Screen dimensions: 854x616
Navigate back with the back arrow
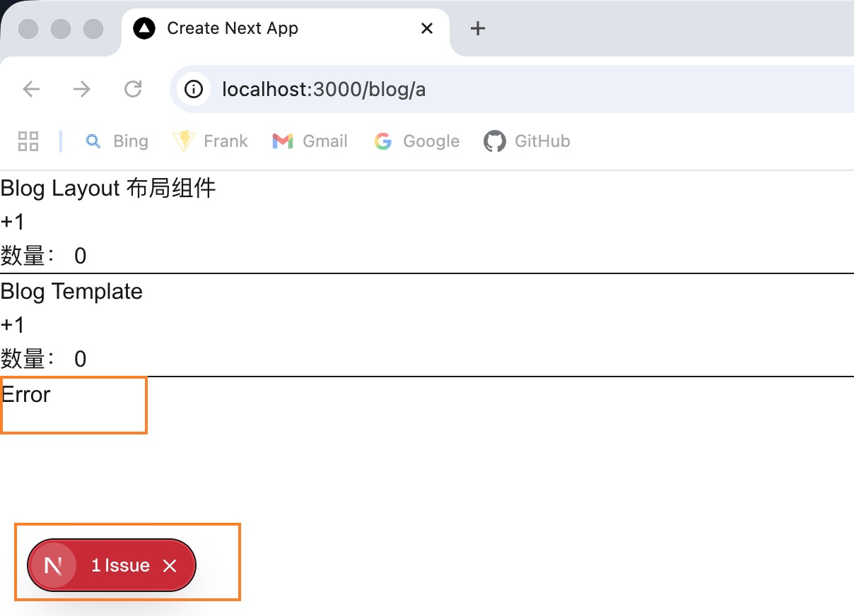30,89
